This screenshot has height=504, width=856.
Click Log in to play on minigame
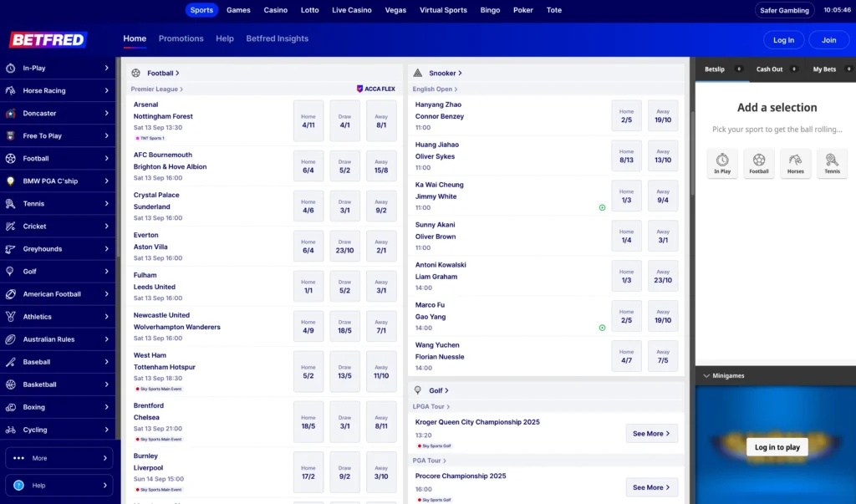pos(777,447)
